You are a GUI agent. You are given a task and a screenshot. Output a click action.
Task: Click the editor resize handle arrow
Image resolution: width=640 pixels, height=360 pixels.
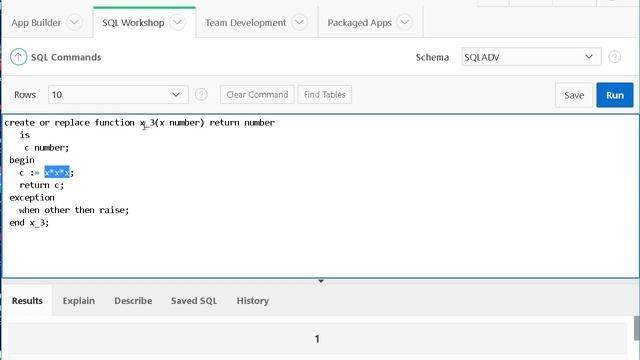pyautogui.click(x=321, y=281)
